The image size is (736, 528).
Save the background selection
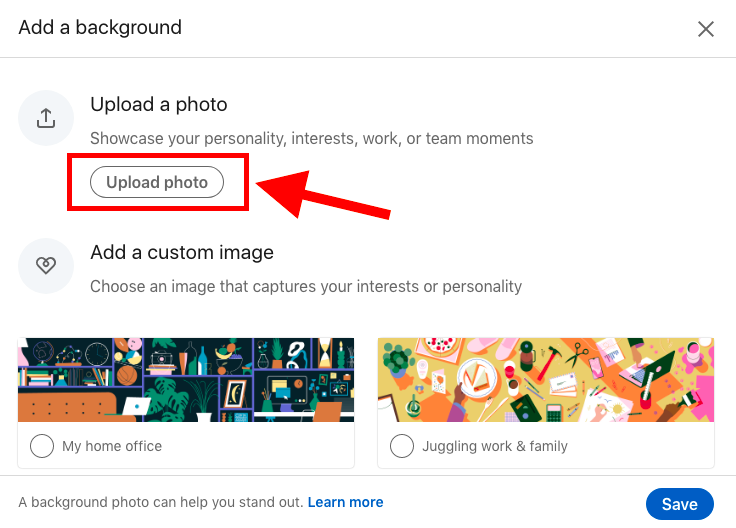point(679,504)
